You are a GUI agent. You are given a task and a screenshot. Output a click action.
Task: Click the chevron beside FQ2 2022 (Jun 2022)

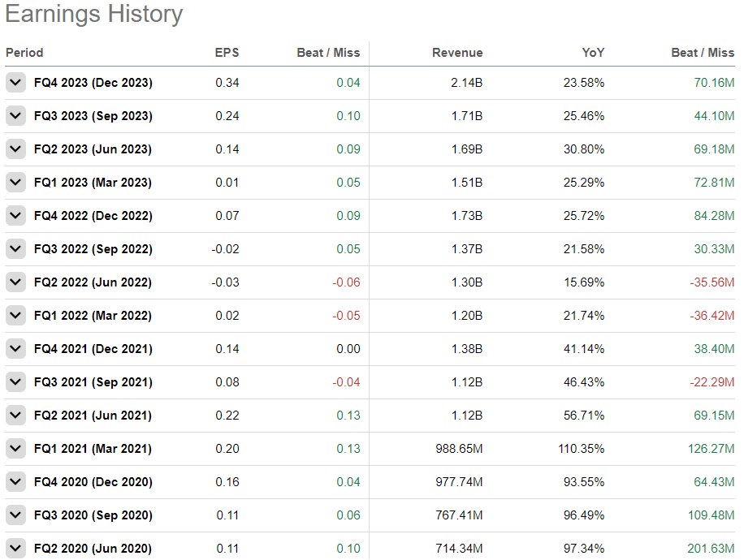coord(15,282)
